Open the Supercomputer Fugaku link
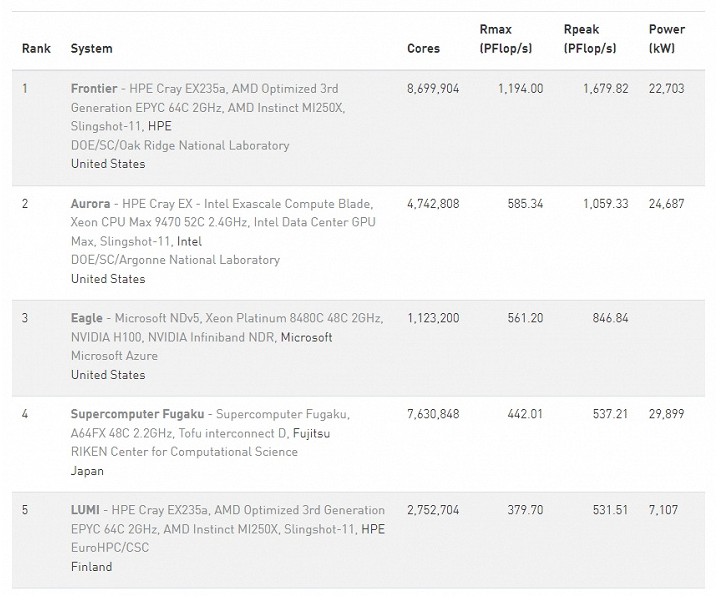The width and height of the screenshot is (720, 604). pos(137,414)
